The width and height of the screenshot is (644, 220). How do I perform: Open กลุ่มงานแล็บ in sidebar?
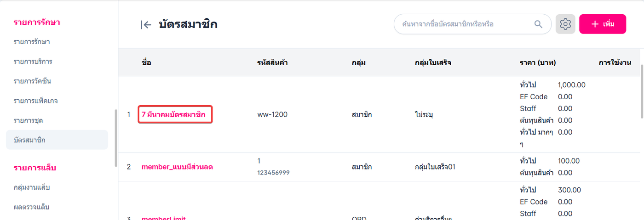(32, 187)
